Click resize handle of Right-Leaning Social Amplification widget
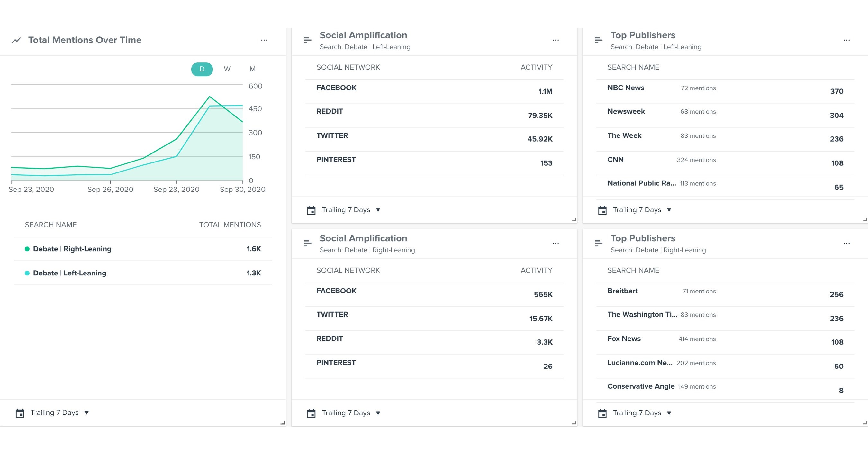The width and height of the screenshot is (868, 455). point(574,422)
